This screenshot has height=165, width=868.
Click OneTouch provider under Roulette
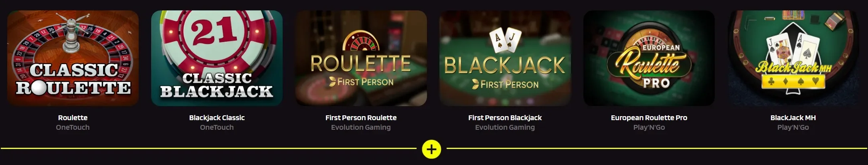pyautogui.click(x=73, y=127)
